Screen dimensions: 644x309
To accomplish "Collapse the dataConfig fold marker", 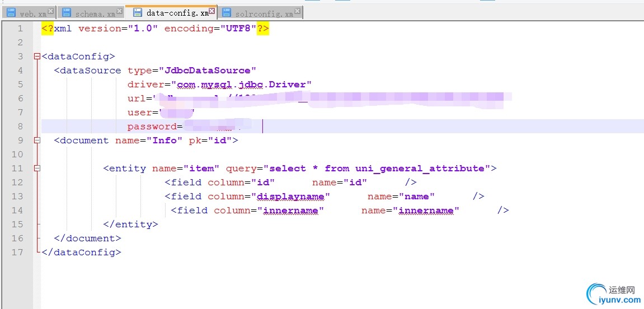I will [x=37, y=57].
